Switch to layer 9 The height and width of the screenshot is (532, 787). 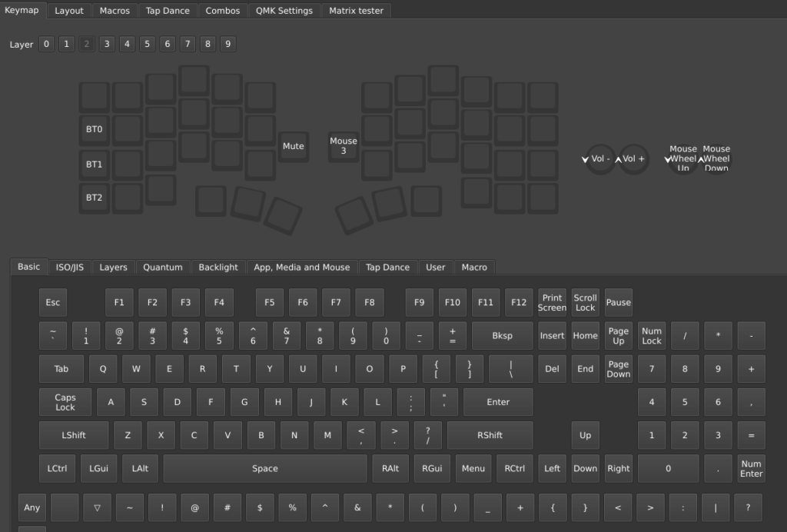[x=227, y=44]
